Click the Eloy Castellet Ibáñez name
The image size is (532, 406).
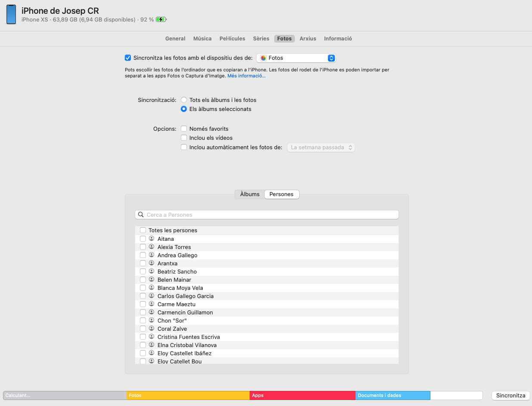tap(185, 353)
